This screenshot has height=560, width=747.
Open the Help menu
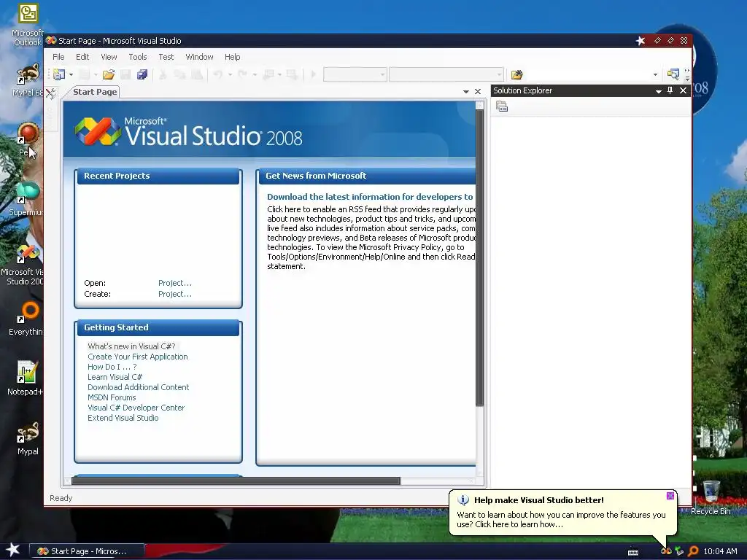click(232, 57)
